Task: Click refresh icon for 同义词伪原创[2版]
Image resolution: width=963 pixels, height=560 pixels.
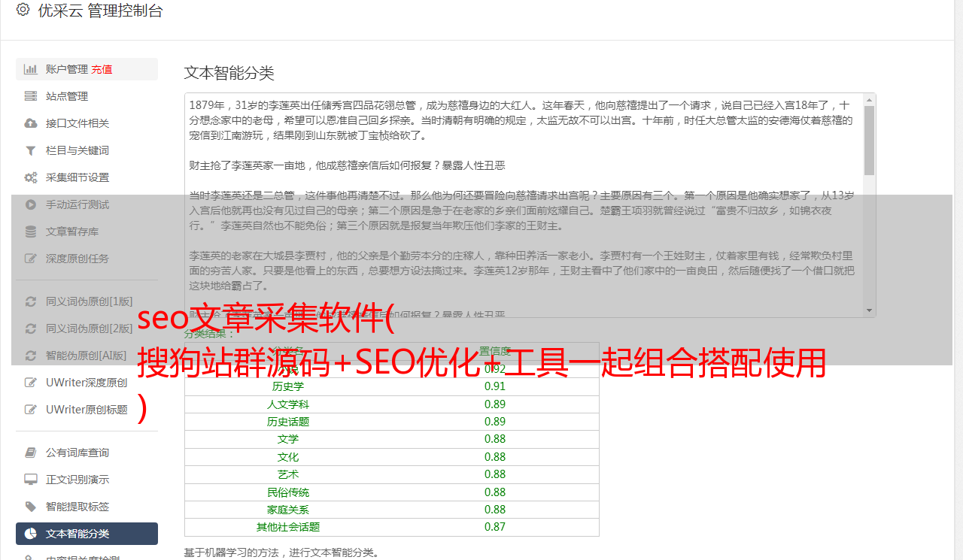Action: tap(31, 328)
